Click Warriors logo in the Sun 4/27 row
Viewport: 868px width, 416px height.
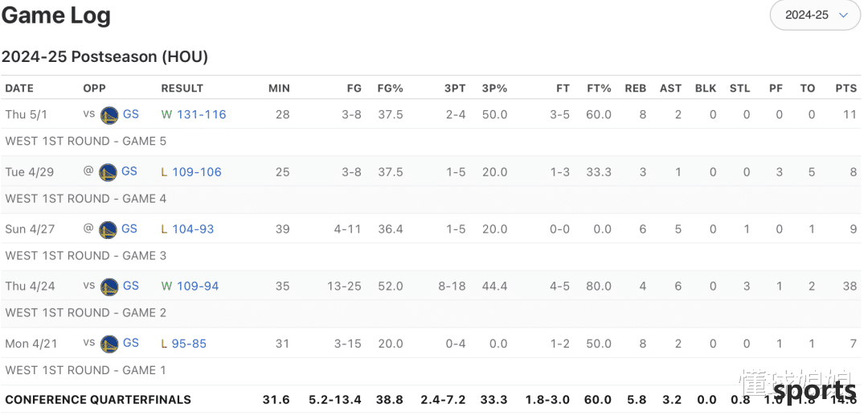[x=108, y=229]
